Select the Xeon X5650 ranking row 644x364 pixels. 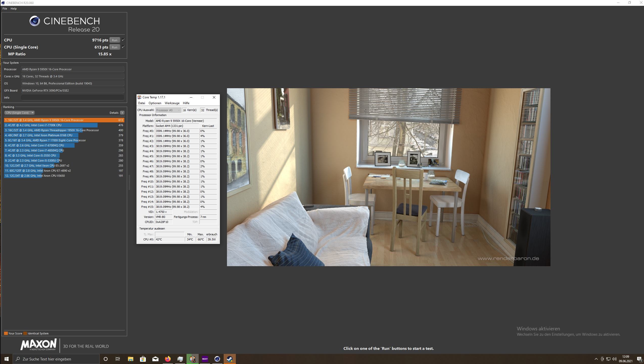coord(64,176)
